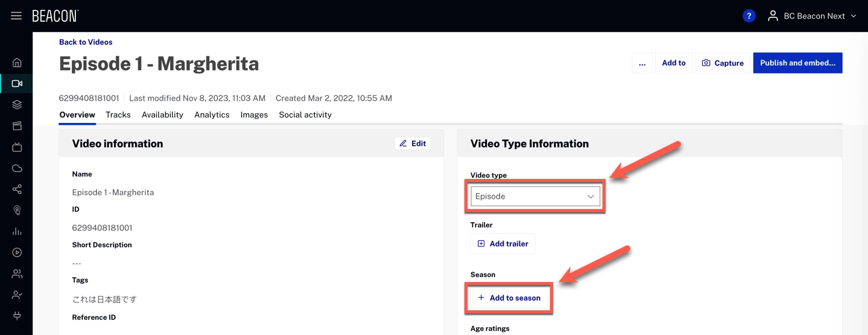Expand the BC Beacon Next account menu

(812, 16)
